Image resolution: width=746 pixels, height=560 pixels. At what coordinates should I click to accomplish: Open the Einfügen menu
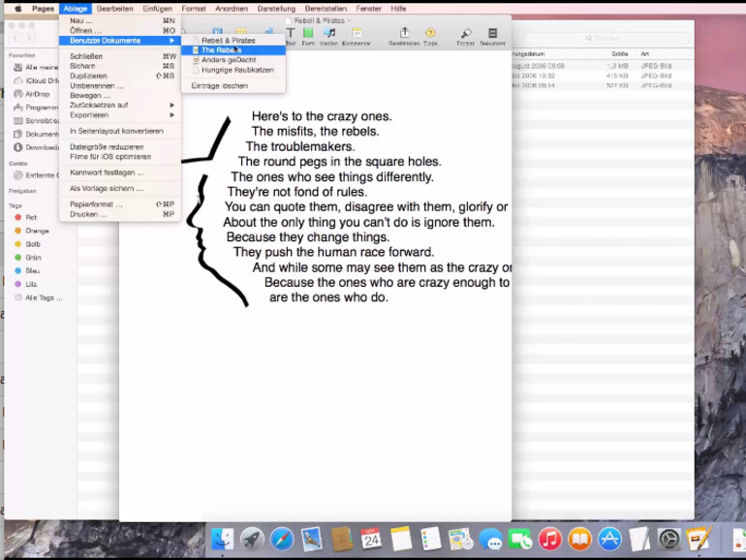click(158, 9)
